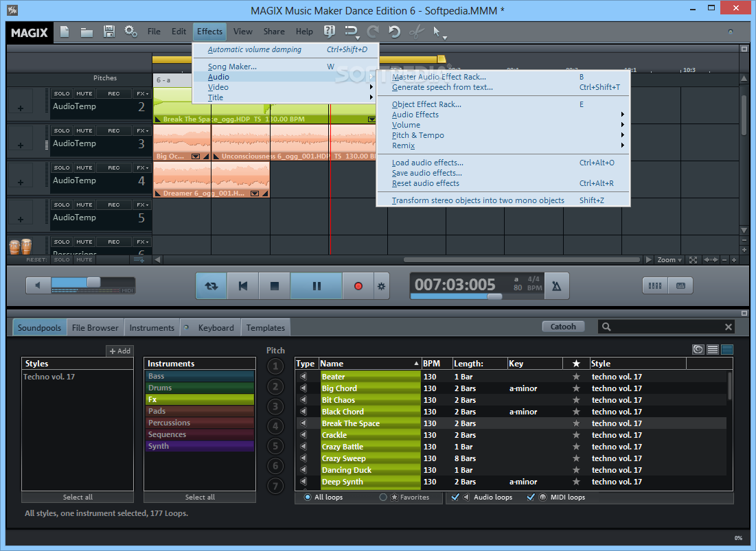Image resolution: width=756 pixels, height=551 pixels.
Task: Click the mixer view button in transport
Action: tap(655, 285)
